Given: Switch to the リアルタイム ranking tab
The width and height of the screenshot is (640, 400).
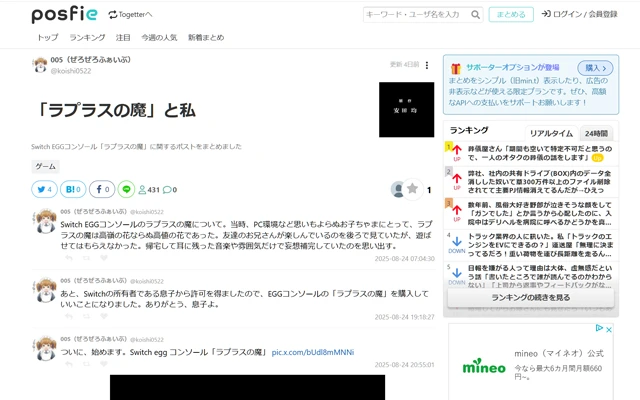Looking at the screenshot, I should click(x=551, y=133).
